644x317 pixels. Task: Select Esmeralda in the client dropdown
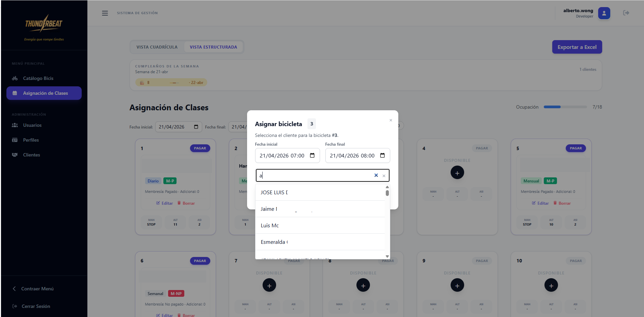(320, 242)
